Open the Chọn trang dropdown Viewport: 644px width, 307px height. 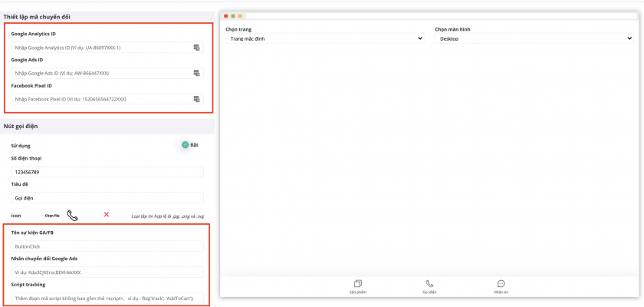point(324,38)
